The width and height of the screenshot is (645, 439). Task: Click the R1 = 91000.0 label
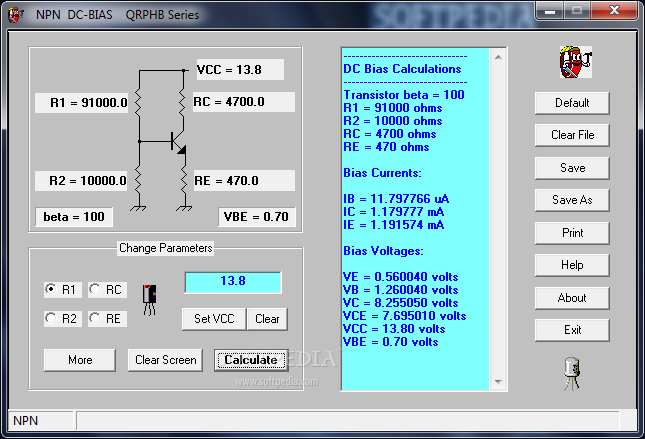click(x=81, y=102)
